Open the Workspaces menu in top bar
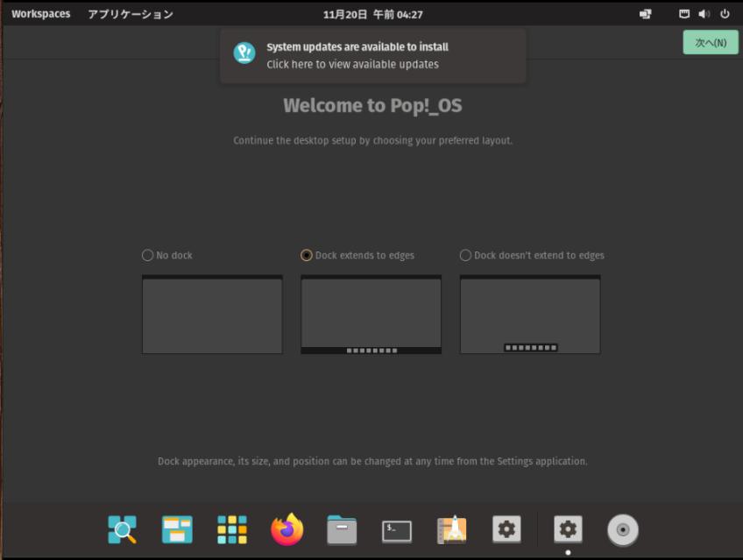The height and width of the screenshot is (560, 743). pyautogui.click(x=41, y=14)
